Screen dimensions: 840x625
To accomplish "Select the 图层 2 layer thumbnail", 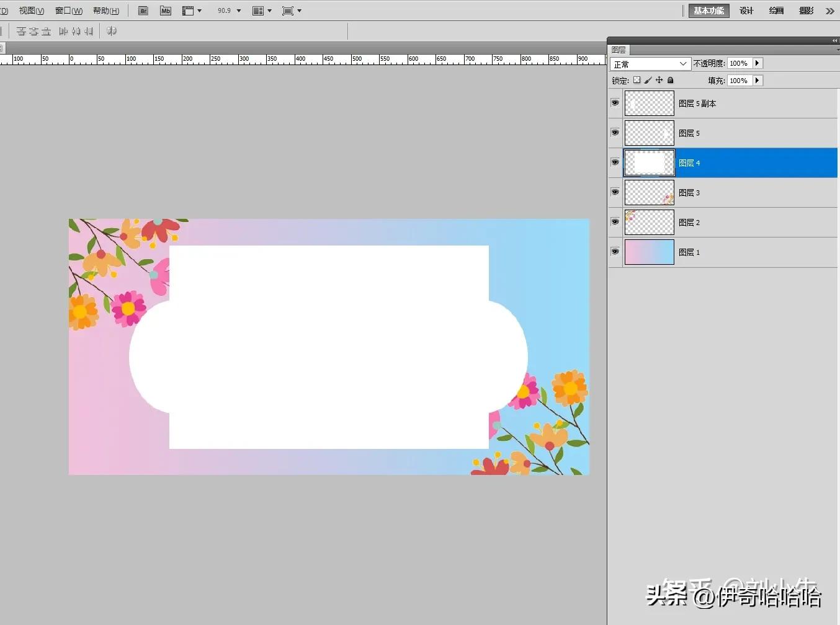I will tap(649, 222).
